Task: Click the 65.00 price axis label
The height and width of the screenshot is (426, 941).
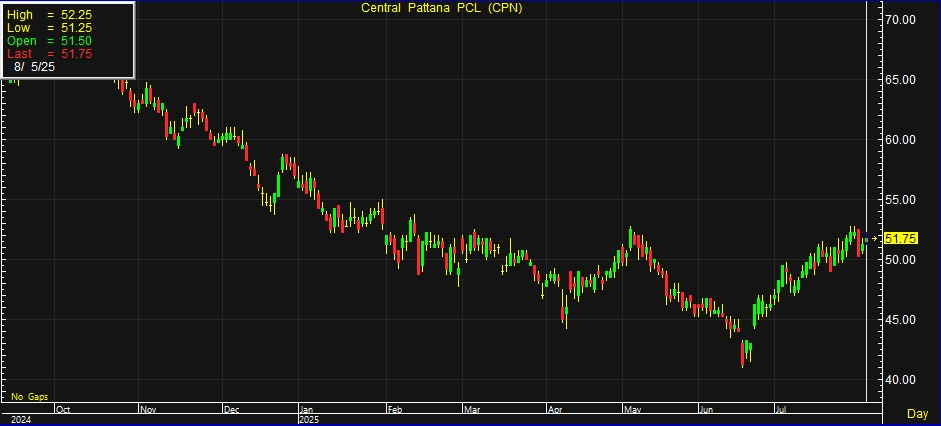Action: (x=901, y=80)
